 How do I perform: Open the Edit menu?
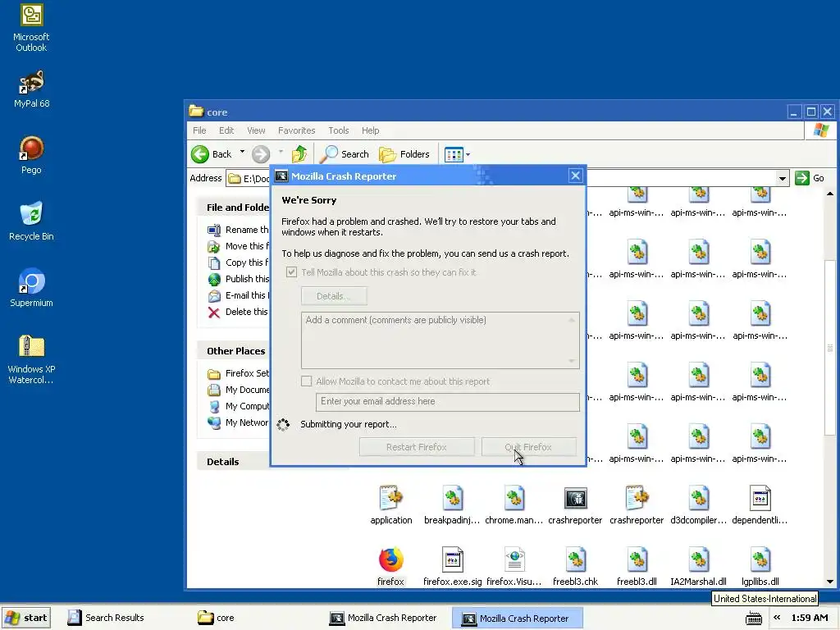pos(226,130)
